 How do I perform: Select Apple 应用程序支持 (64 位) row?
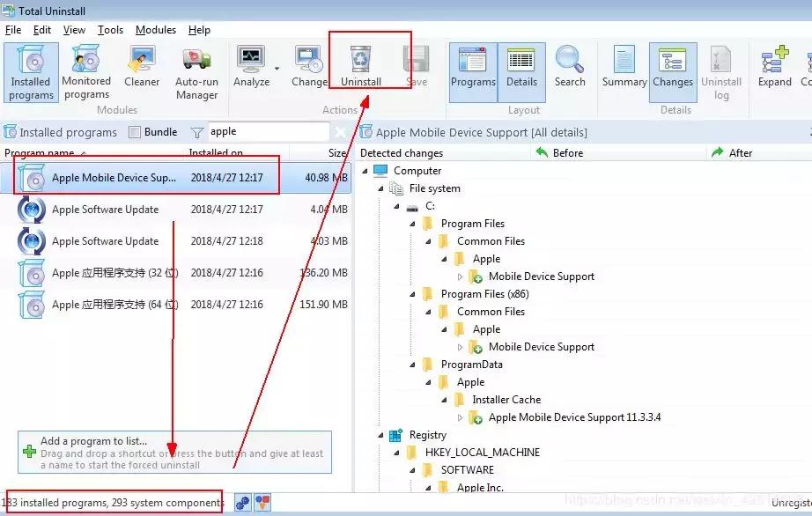[175, 305]
